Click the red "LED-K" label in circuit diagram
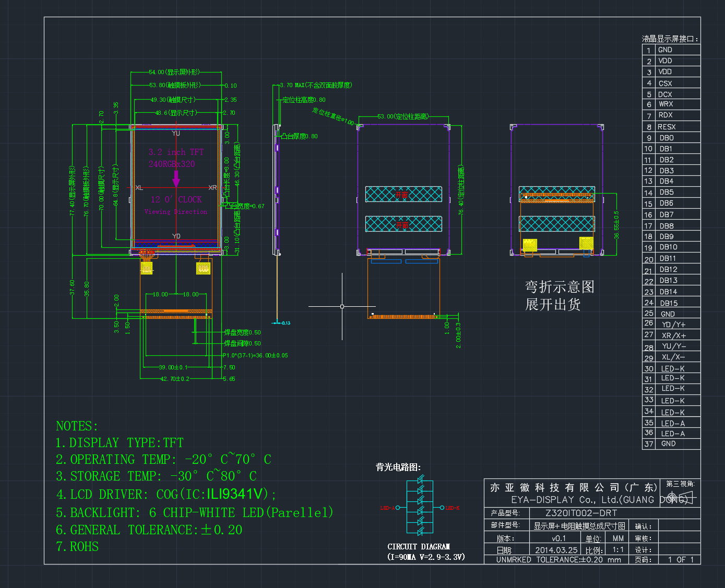 [453, 508]
